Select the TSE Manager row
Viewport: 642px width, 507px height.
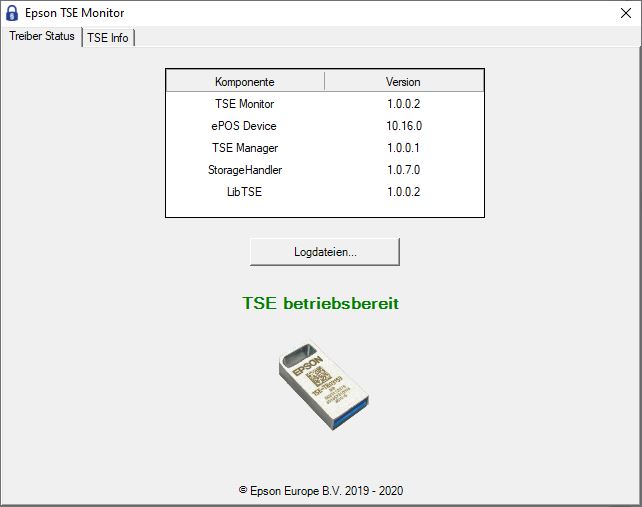[325, 148]
